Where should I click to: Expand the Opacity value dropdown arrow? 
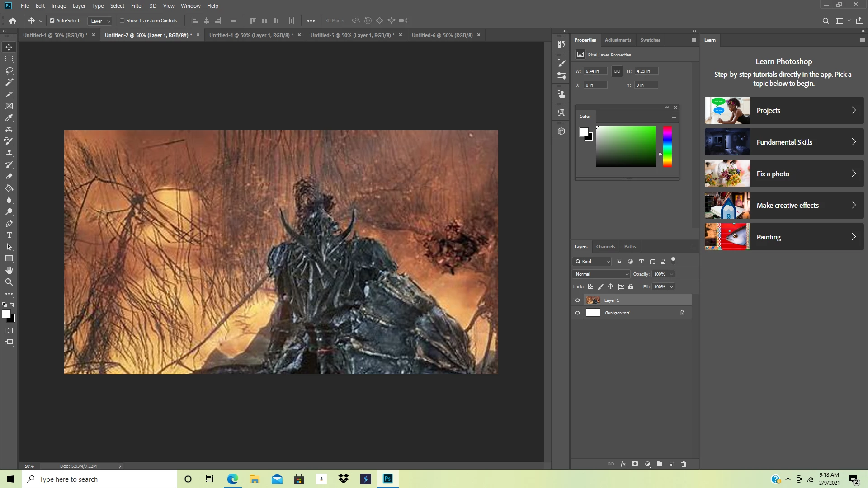click(x=671, y=274)
